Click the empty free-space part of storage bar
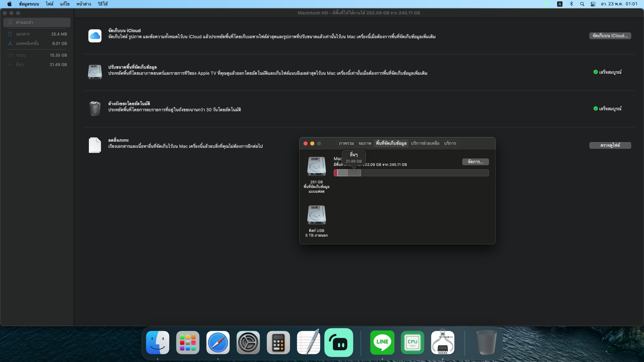644x362 pixels. [x=424, y=173]
